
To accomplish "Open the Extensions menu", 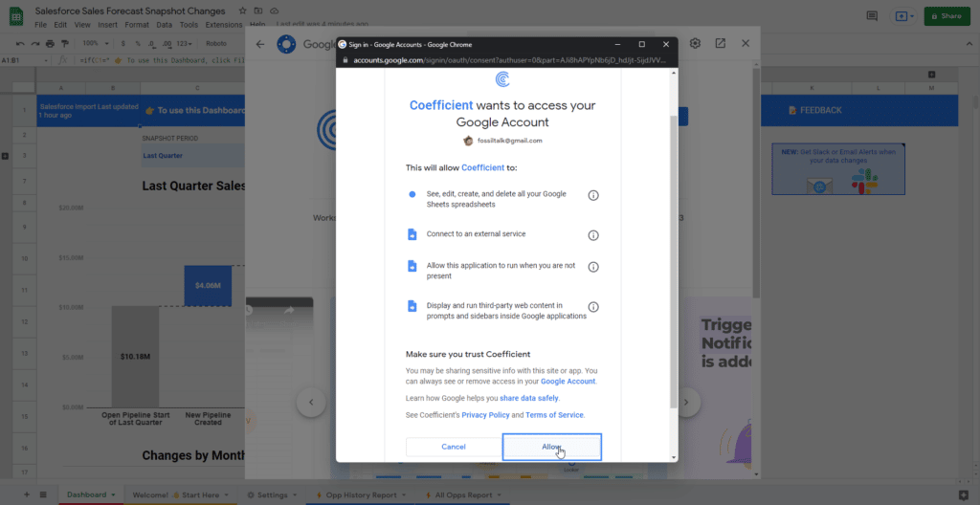I will tap(223, 25).
